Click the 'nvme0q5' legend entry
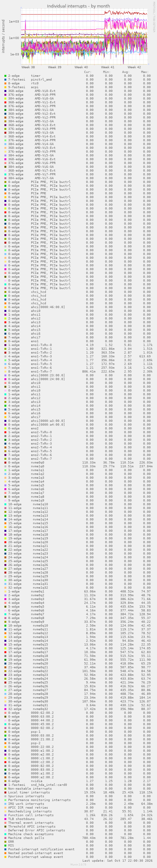This screenshot has width=157, height=868. 37,606
